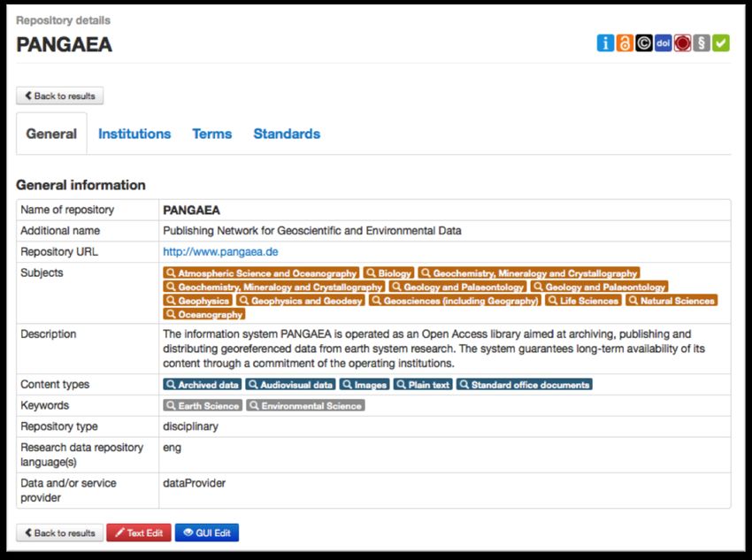Filter by Plain text content type

pyautogui.click(x=423, y=385)
